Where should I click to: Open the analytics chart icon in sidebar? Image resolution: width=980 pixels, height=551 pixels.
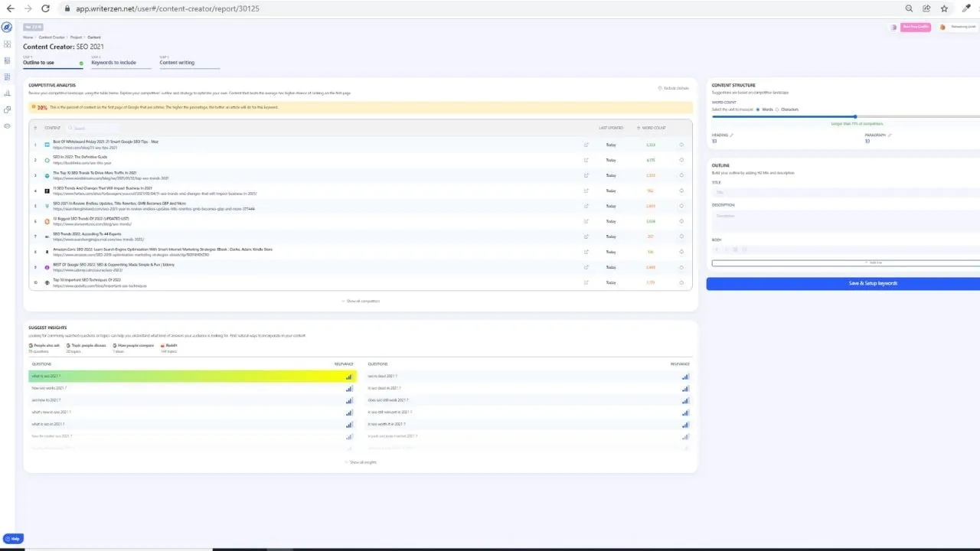point(7,93)
